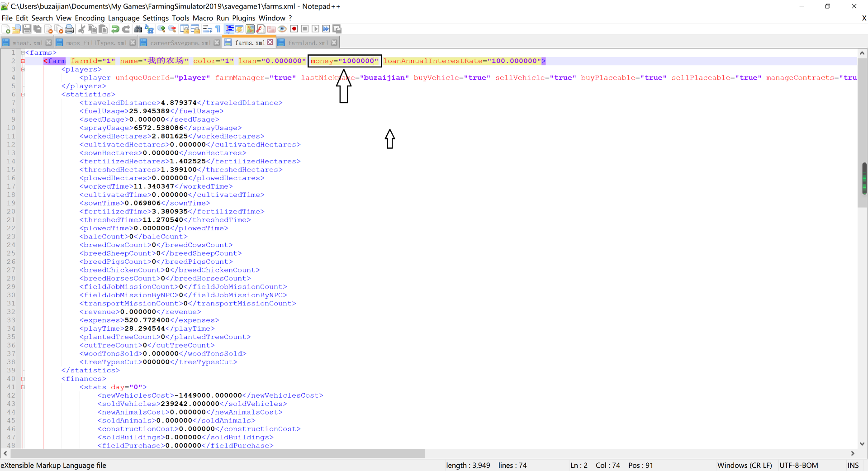
Task: Click the Playback macro icon
Action: pyautogui.click(x=315, y=29)
